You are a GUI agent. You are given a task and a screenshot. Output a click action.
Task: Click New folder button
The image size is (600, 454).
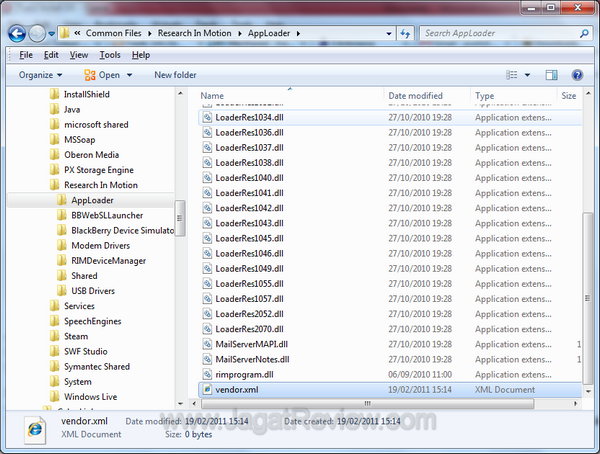[x=175, y=75]
